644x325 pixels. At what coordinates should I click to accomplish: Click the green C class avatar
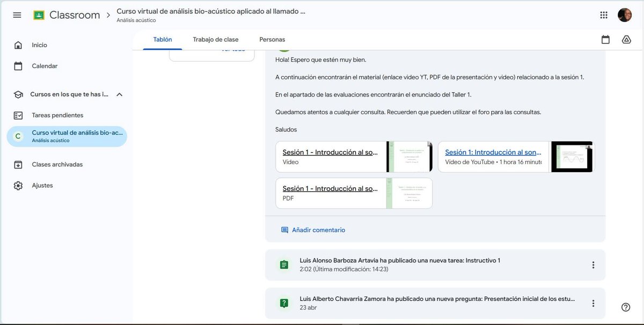pyautogui.click(x=18, y=136)
